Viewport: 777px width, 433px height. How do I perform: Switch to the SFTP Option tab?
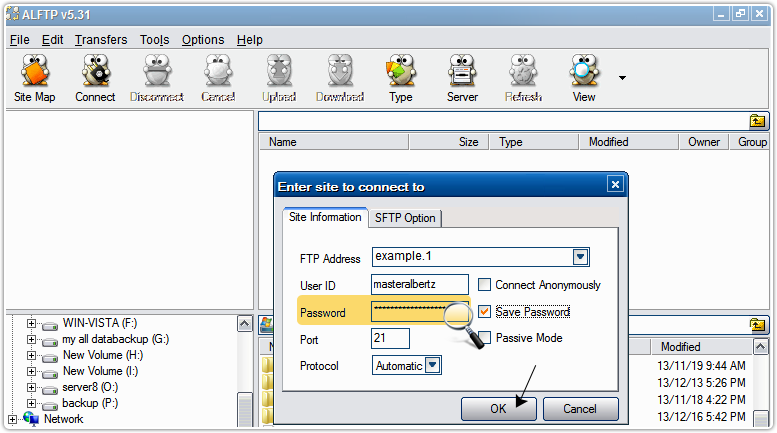pos(405,218)
